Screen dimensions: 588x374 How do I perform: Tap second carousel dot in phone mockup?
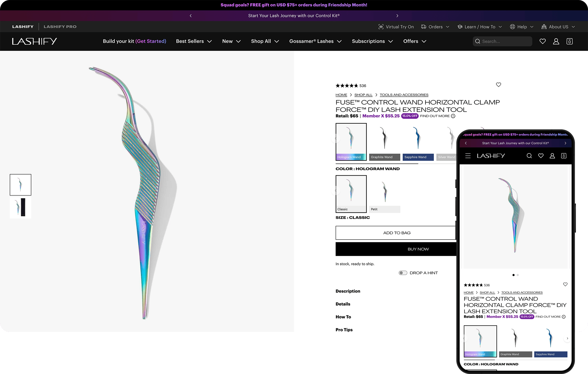pos(518,275)
